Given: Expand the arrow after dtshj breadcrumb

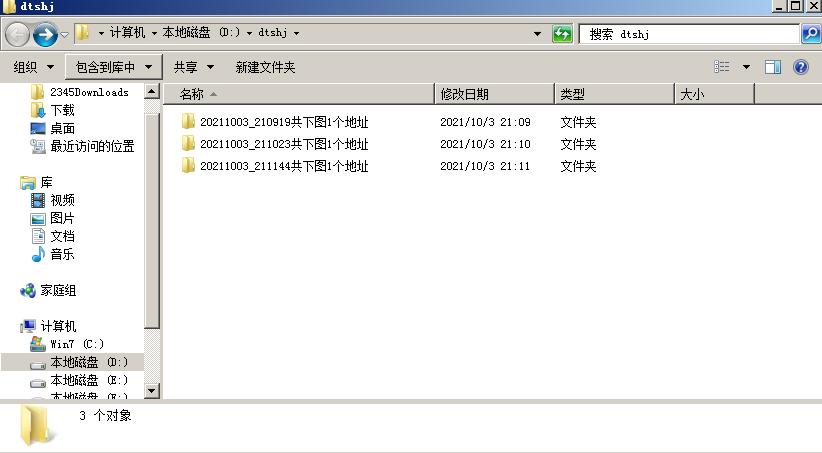Looking at the screenshot, I should click(x=296, y=33).
